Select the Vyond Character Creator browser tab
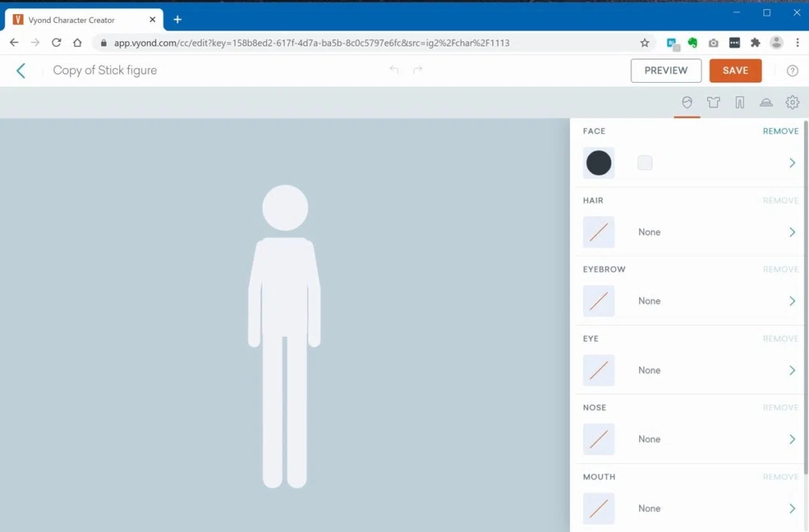 (x=84, y=20)
